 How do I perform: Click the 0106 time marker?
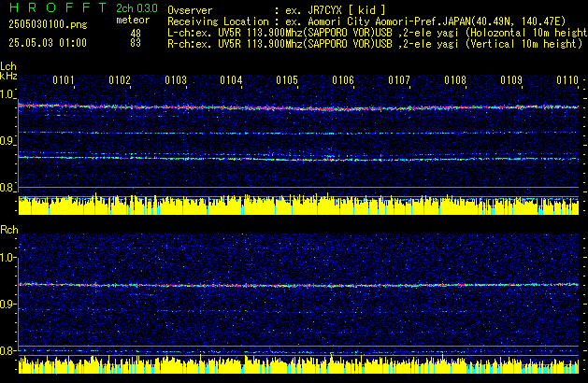343,80
